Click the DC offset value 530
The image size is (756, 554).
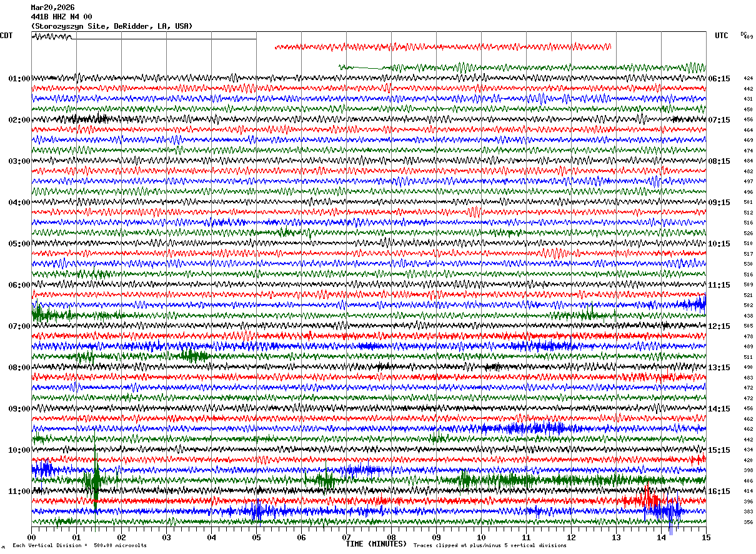point(748,264)
